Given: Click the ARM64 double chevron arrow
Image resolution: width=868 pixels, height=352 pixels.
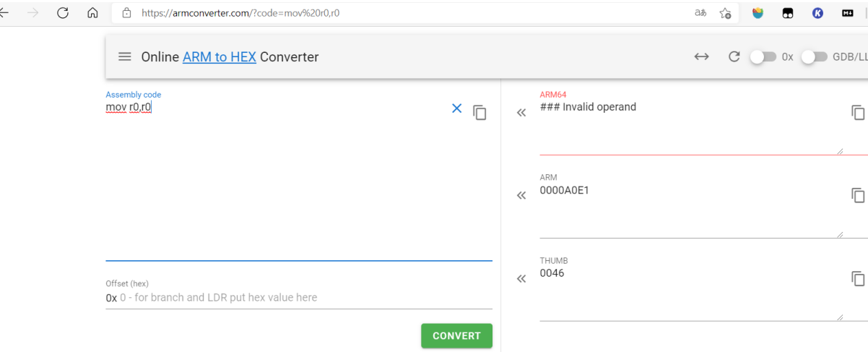Looking at the screenshot, I should click(521, 113).
